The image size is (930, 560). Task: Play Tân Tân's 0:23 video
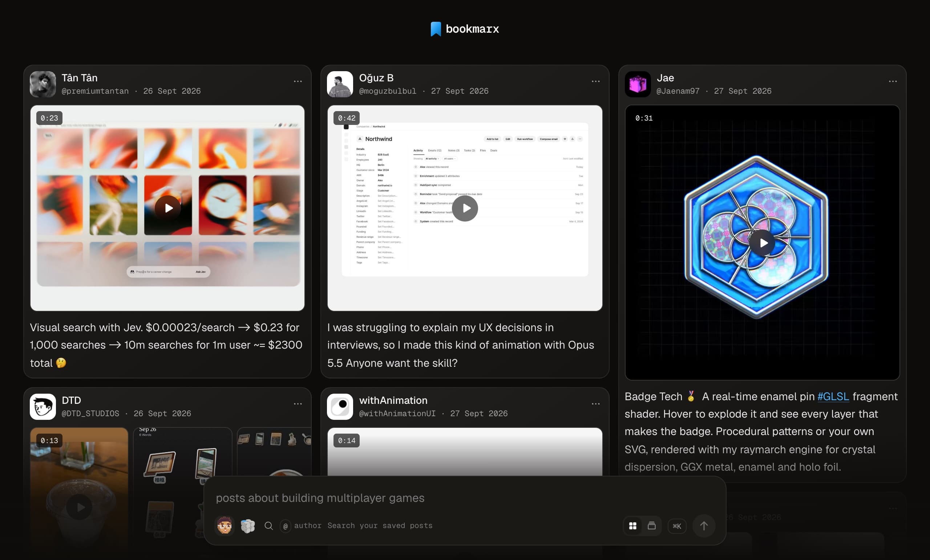click(168, 208)
